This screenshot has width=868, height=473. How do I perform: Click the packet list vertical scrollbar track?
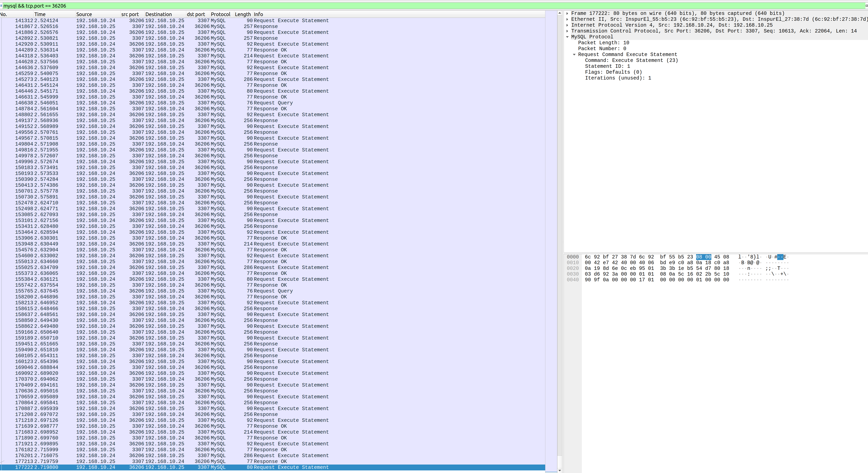tap(560, 236)
